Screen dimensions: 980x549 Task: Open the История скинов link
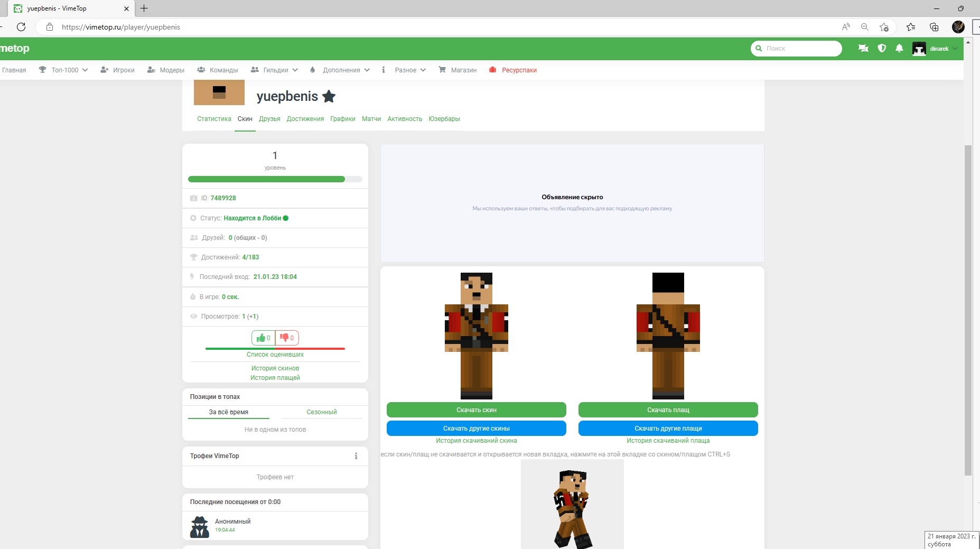[275, 368]
